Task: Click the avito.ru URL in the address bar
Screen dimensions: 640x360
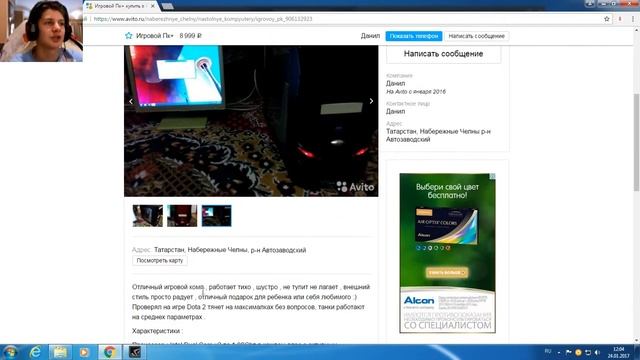Action: coord(203,19)
